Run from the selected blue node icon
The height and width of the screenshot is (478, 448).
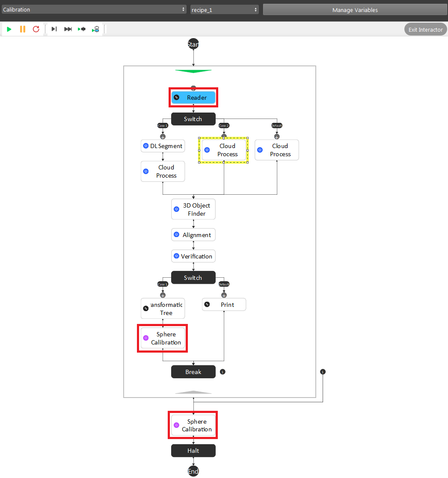click(x=95, y=29)
